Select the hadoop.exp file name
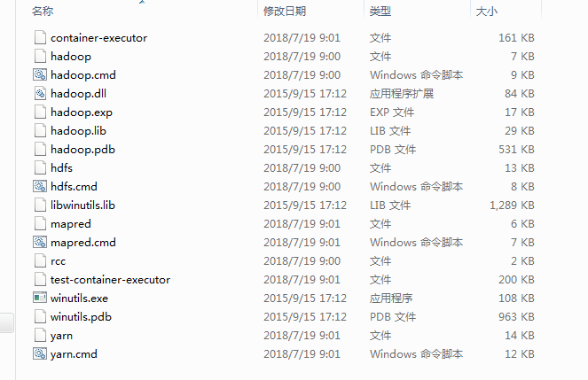The image size is (588, 380). point(82,112)
